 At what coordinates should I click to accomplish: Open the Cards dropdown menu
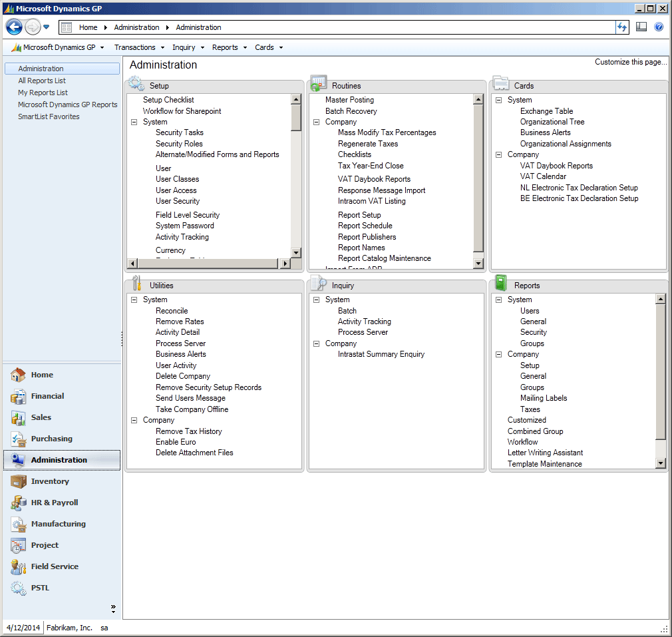(x=268, y=47)
